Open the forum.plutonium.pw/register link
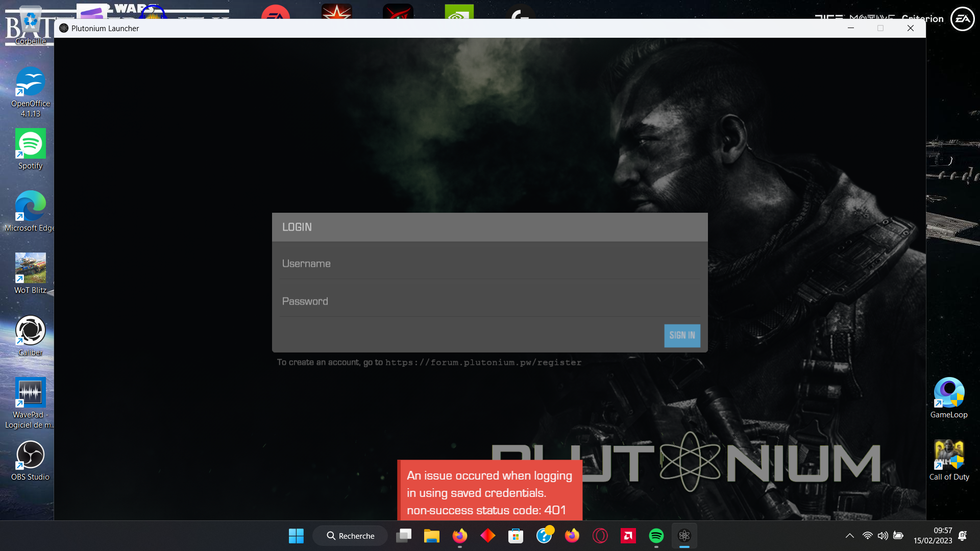980x551 pixels. (x=483, y=363)
